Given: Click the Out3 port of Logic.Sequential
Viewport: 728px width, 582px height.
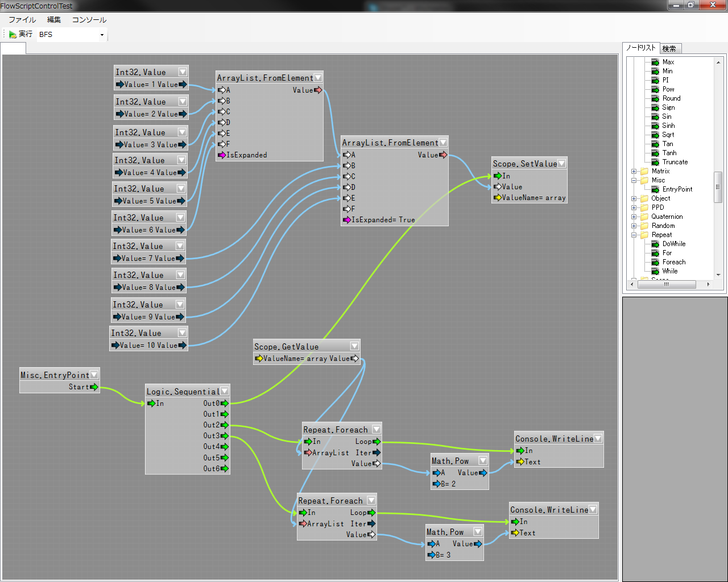Looking at the screenshot, I should point(225,436).
